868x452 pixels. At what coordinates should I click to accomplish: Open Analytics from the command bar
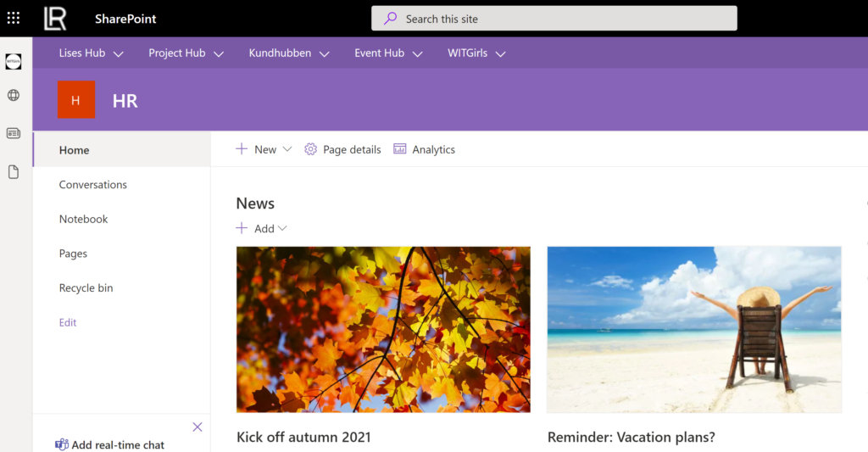pyautogui.click(x=425, y=149)
